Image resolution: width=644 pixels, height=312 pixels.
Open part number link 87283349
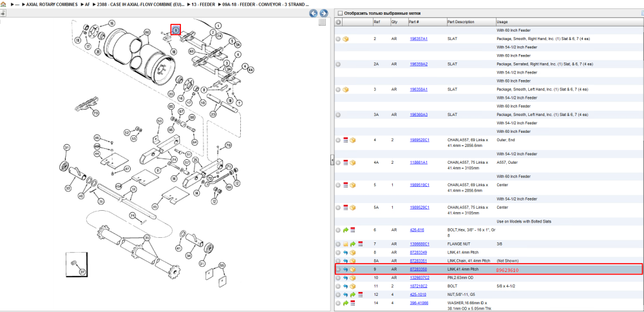tap(418, 253)
